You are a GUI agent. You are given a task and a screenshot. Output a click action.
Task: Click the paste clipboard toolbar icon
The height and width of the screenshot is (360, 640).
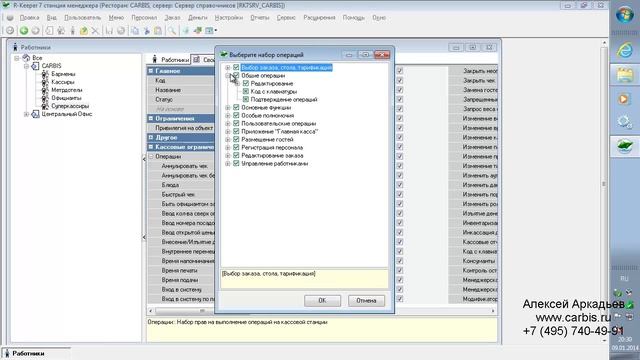[158, 31]
